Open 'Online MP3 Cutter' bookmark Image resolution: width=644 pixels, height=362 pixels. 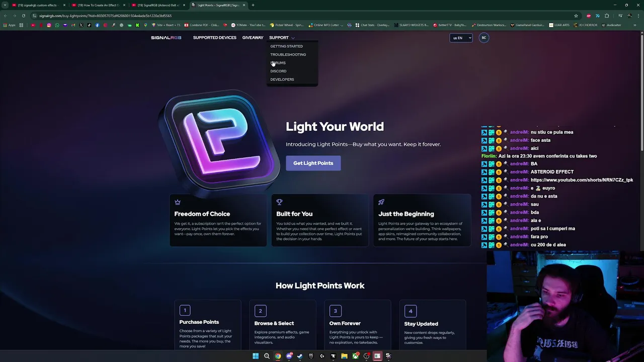tap(326, 25)
